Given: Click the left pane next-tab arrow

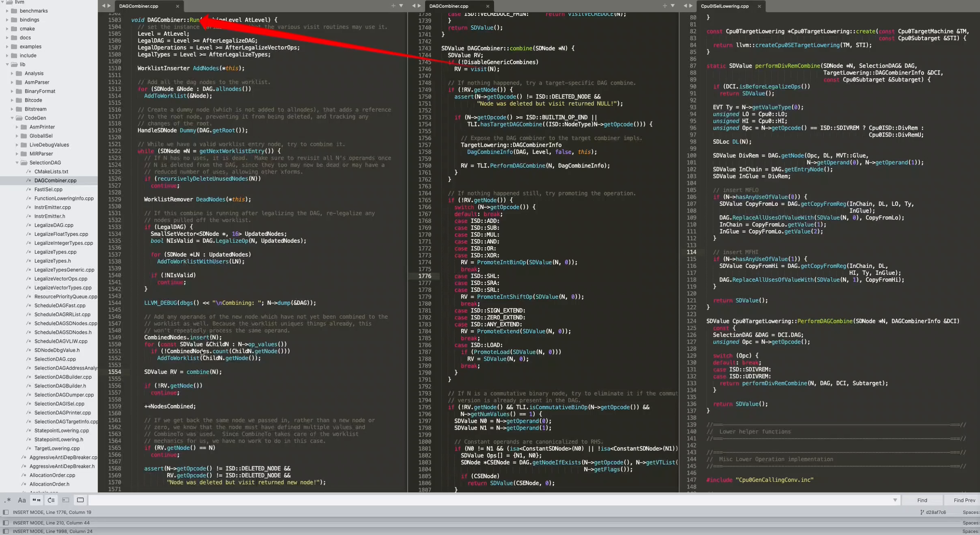Looking at the screenshot, I should (x=109, y=6).
